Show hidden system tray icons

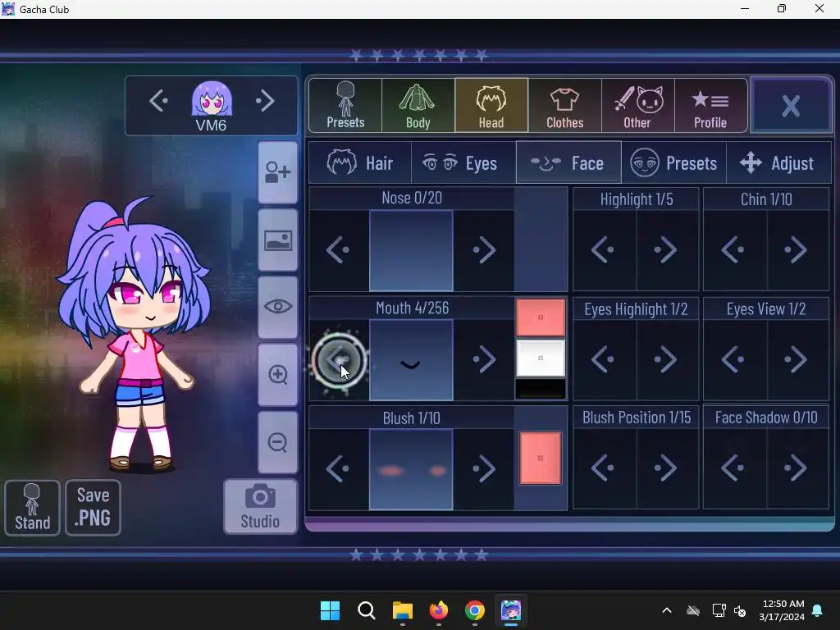pos(667,610)
